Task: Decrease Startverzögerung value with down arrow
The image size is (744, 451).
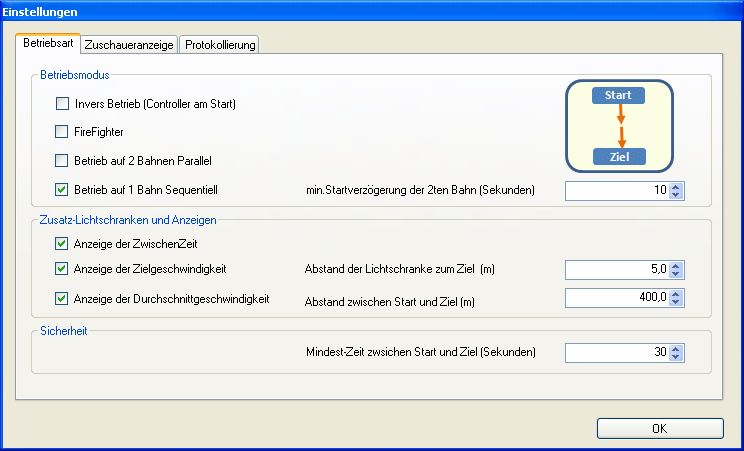Action: (x=677, y=194)
